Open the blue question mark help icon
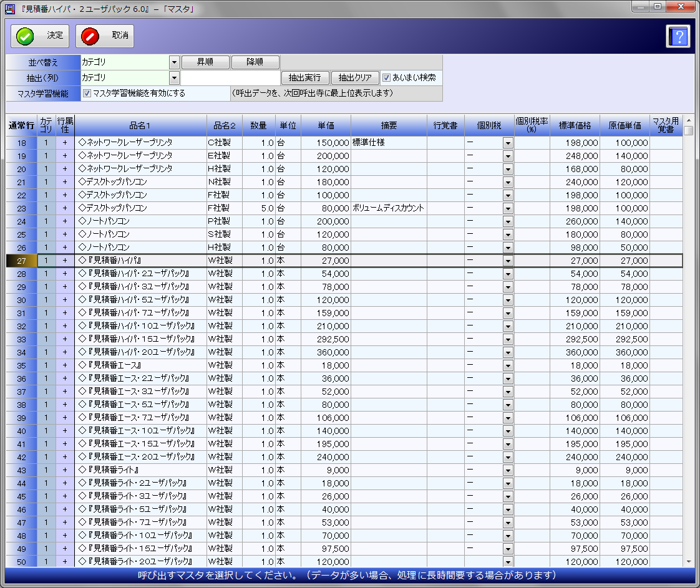The image size is (700, 588). [678, 36]
